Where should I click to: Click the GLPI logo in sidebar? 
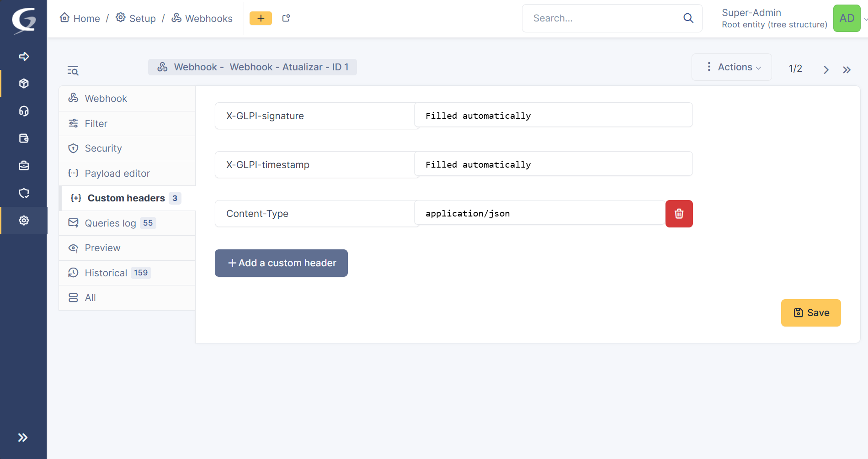[24, 20]
